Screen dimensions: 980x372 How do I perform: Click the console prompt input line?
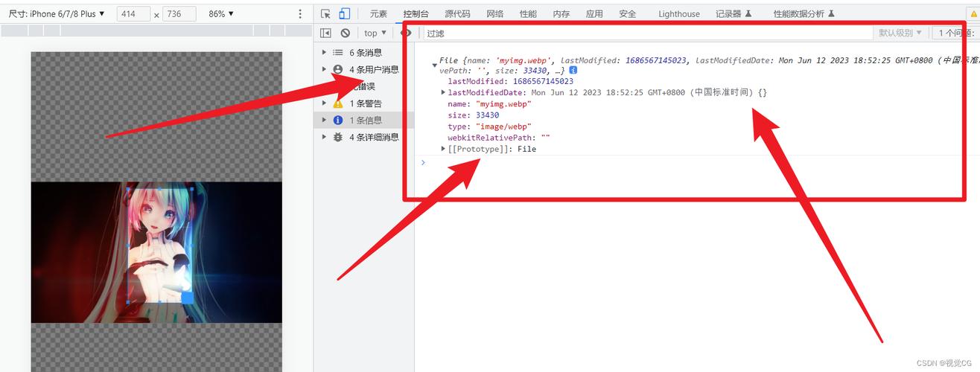697,161
